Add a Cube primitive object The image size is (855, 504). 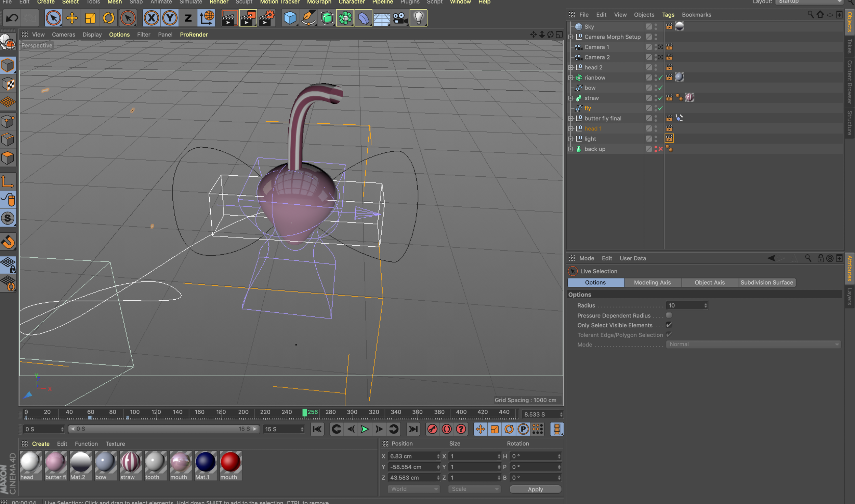click(290, 18)
